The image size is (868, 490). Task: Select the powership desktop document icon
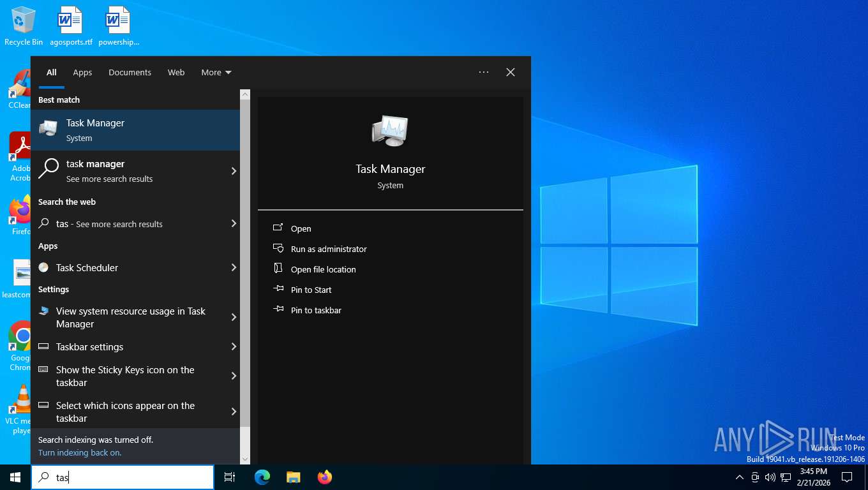coord(118,26)
